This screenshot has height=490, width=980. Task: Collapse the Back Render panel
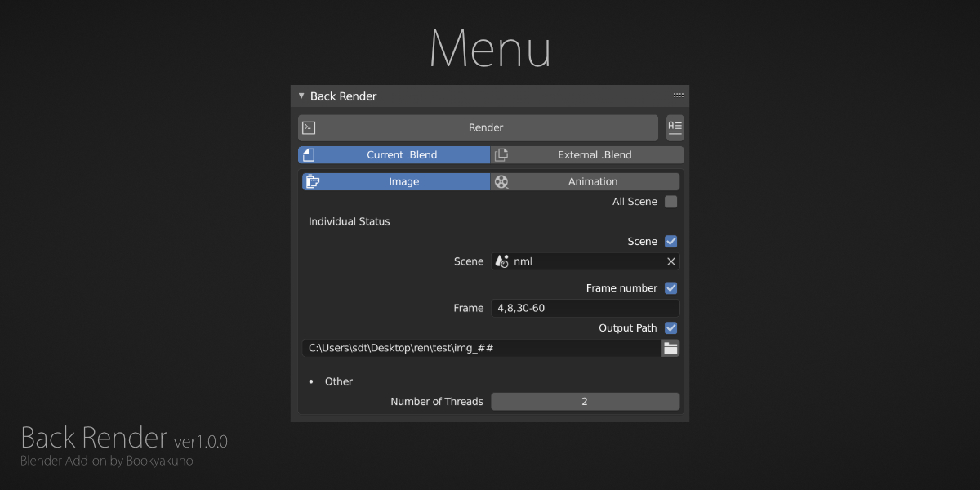(x=301, y=96)
